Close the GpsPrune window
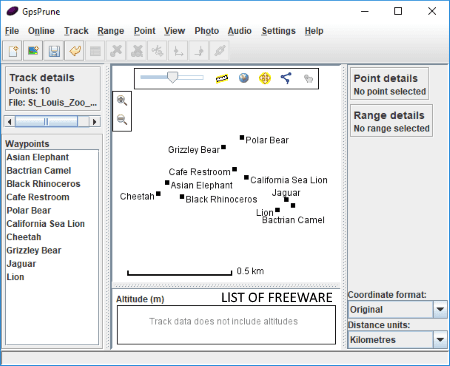 [x=432, y=11]
